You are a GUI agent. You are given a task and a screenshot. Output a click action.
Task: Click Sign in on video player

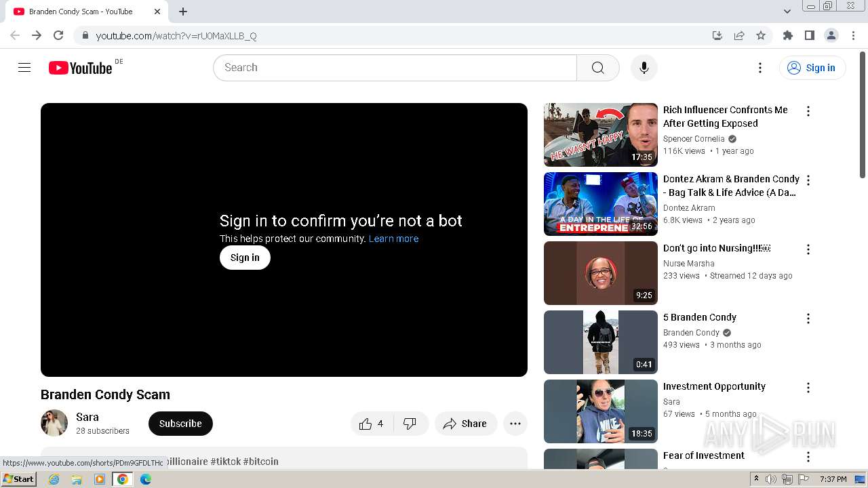click(x=245, y=258)
